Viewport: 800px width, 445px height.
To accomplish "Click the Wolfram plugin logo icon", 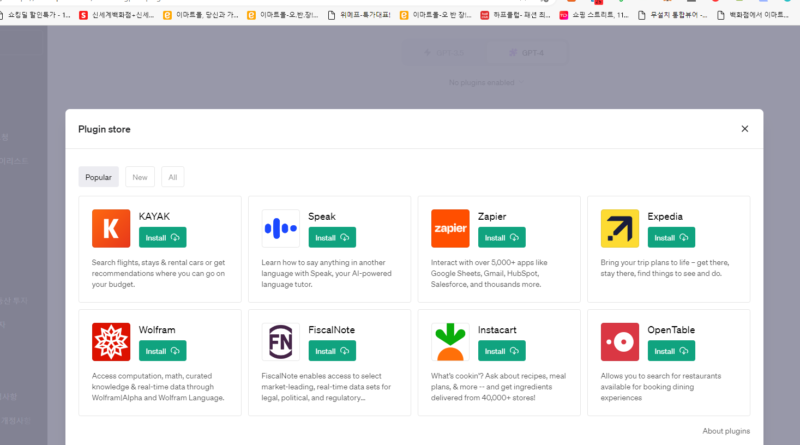I will [111, 341].
